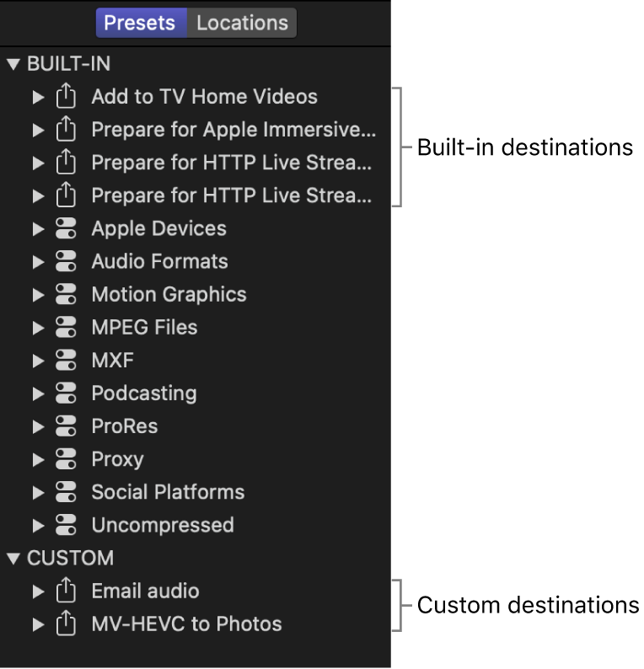Expand the MPEG Files group arrow
Viewport: 644px width, 669px height.
(38, 328)
